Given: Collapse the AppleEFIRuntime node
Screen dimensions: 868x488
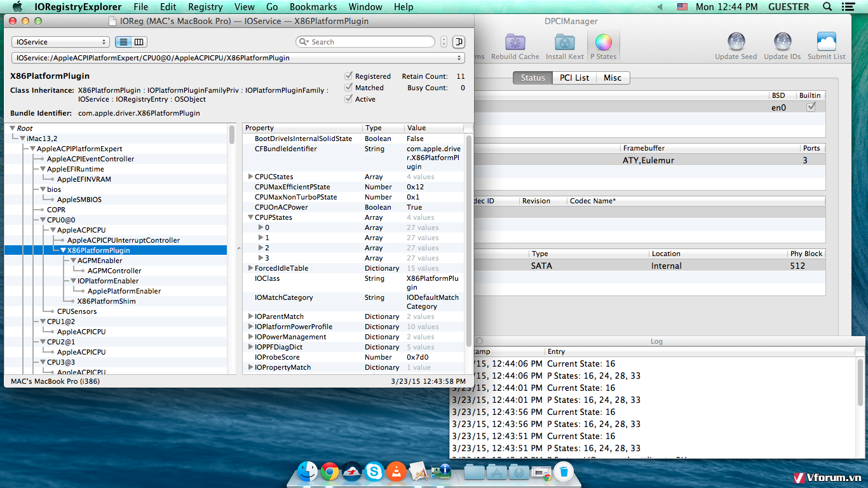Looking at the screenshot, I should pyautogui.click(x=43, y=169).
